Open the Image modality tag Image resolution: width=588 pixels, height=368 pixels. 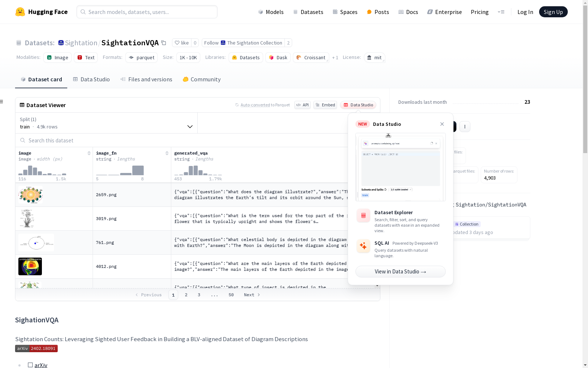[x=58, y=57]
